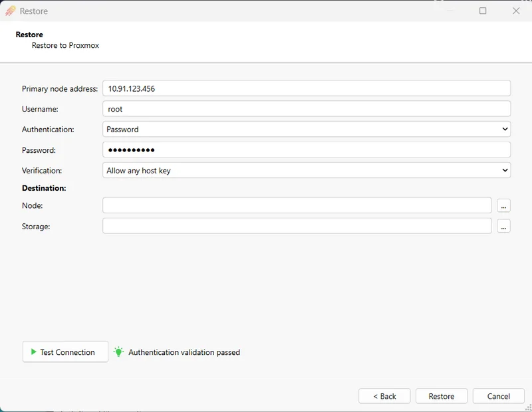Image resolution: width=532 pixels, height=412 pixels.
Task: Click the Primary node address field
Action: [306, 88]
